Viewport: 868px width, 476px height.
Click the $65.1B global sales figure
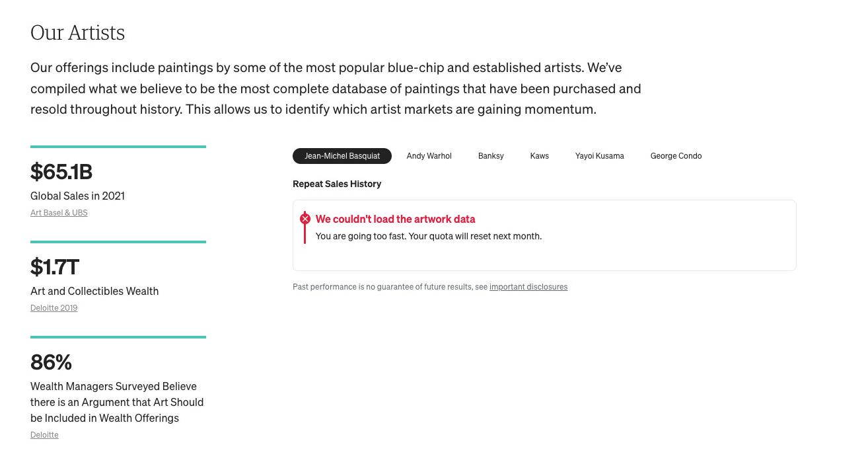point(61,172)
